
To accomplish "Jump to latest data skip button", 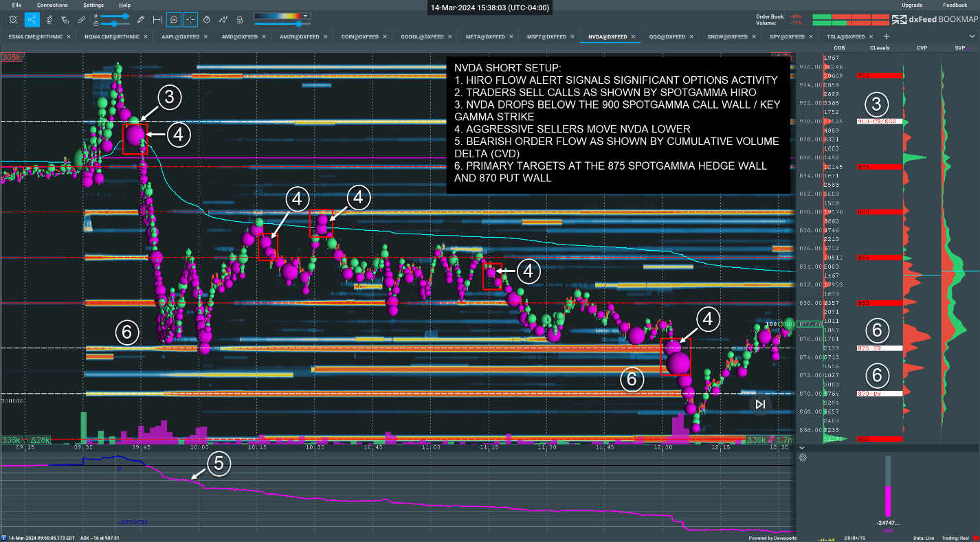I will (x=760, y=404).
